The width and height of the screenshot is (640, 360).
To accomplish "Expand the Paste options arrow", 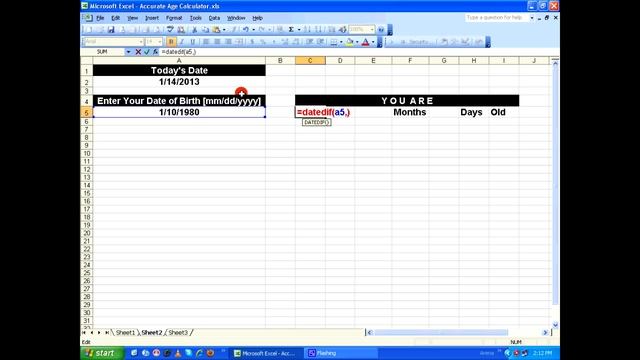I will [224, 30].
